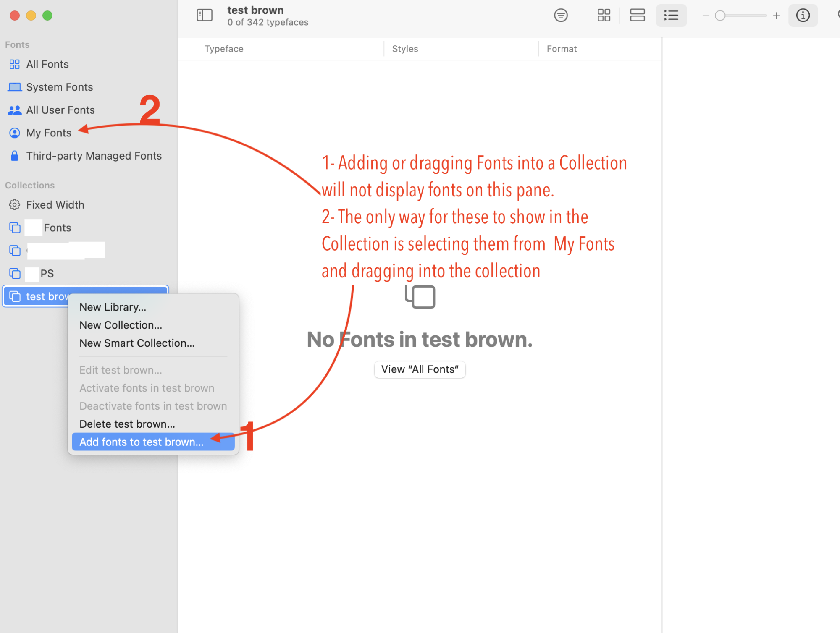Click the preview size slider knob
Image resolution: width=840 pixels, height=633 pixels.
click(x=720, y=16)
